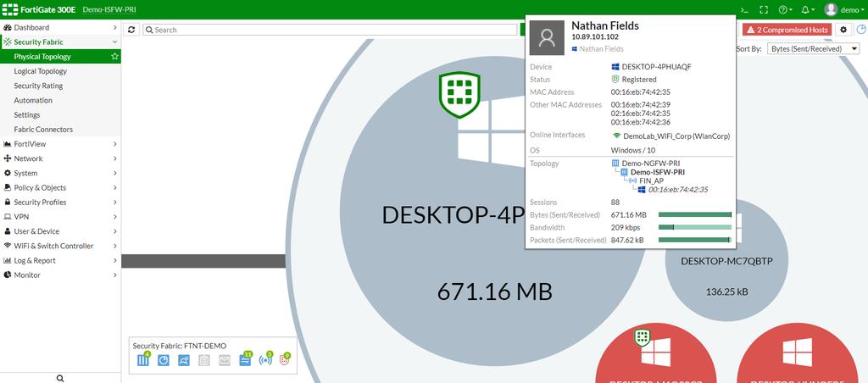
Task: Click the third Security Fabric legend icon
Action: (184, 360)
